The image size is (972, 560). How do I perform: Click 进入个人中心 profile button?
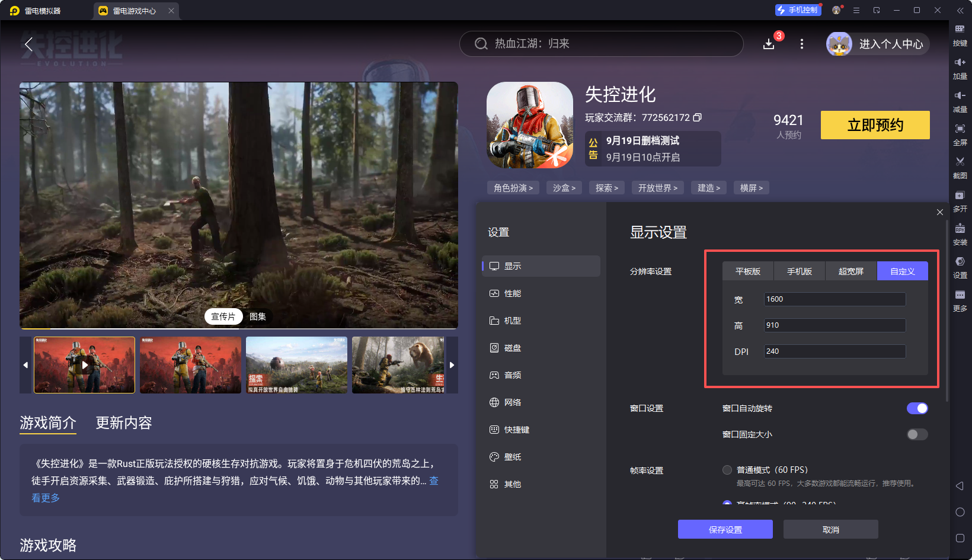coord(878,44)
